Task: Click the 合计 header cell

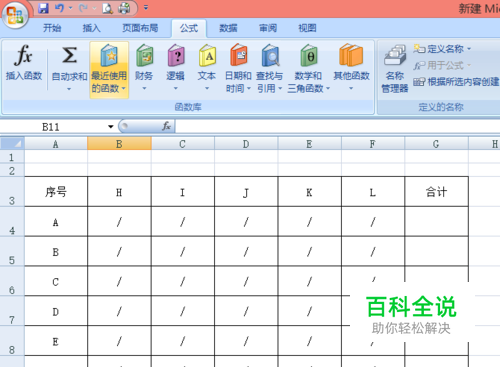Action: (436, 192)
